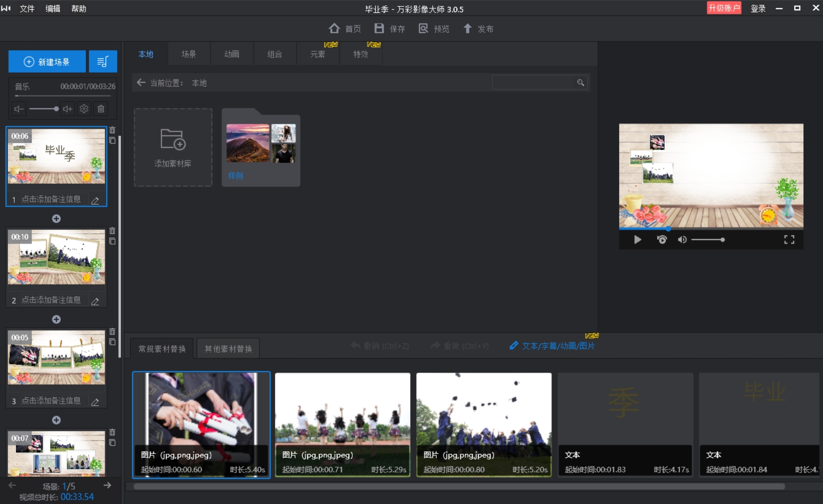The width and height of the screenshot is (823, 504).
Task: Select image clip starting at 00:00.71
Action: tap(342, 425)
